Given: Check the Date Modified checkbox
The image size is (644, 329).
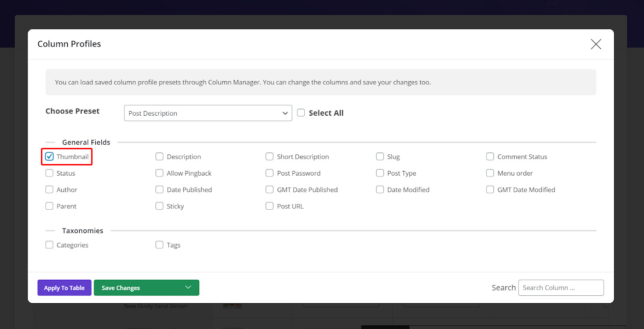Looking at the screenshot, I should [x=380, y=190].
